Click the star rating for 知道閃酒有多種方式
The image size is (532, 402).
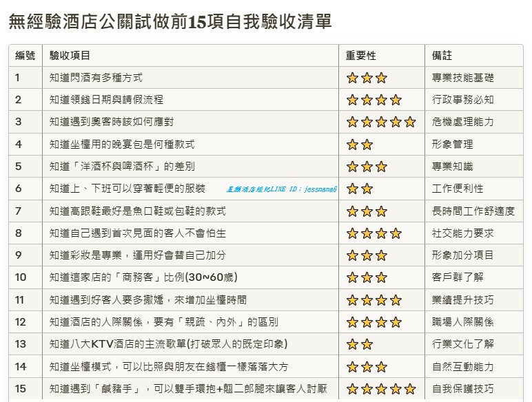pos(366,78)
